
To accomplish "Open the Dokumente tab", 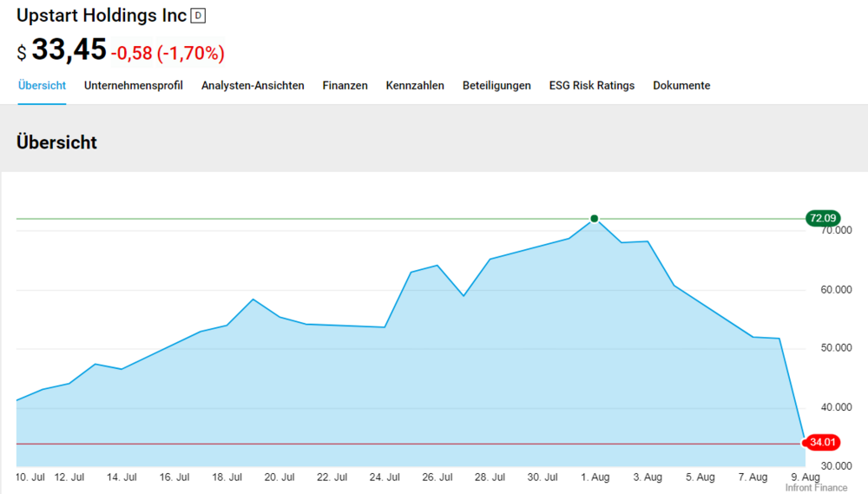I will click(681, 86).
